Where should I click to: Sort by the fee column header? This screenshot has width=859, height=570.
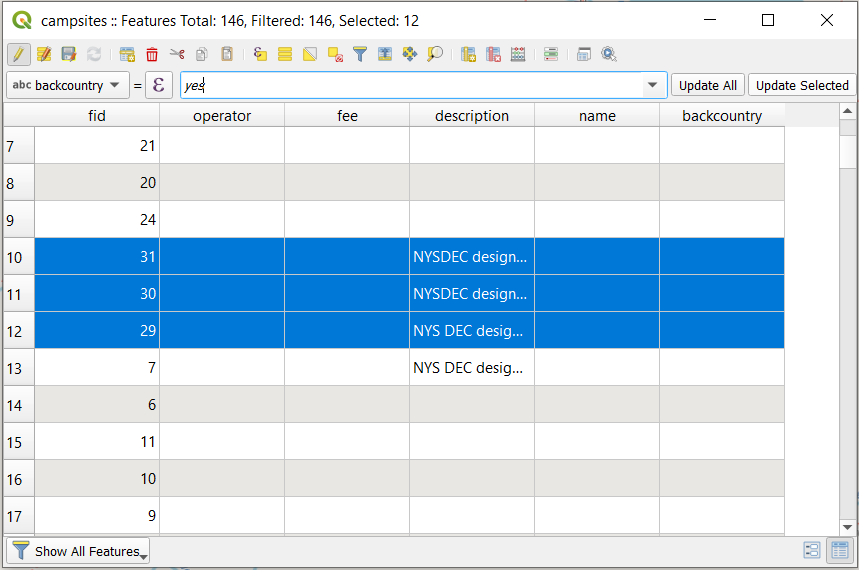point(347,116)
